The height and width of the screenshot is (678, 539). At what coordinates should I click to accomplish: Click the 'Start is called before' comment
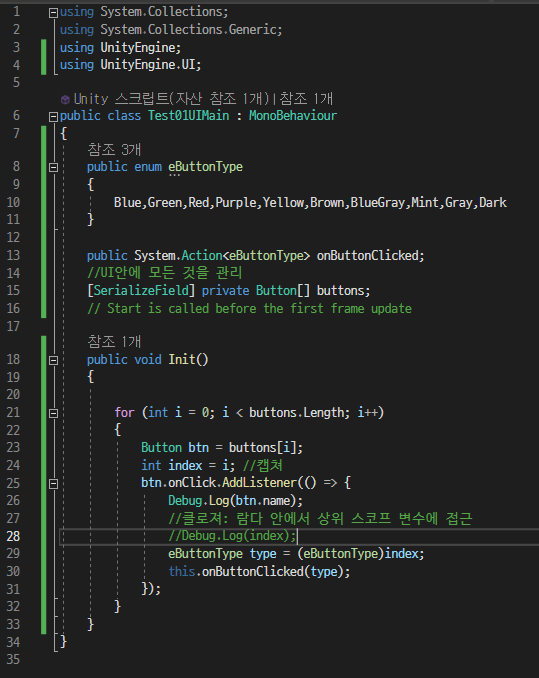pyautogui.click(x=249, y=309)
